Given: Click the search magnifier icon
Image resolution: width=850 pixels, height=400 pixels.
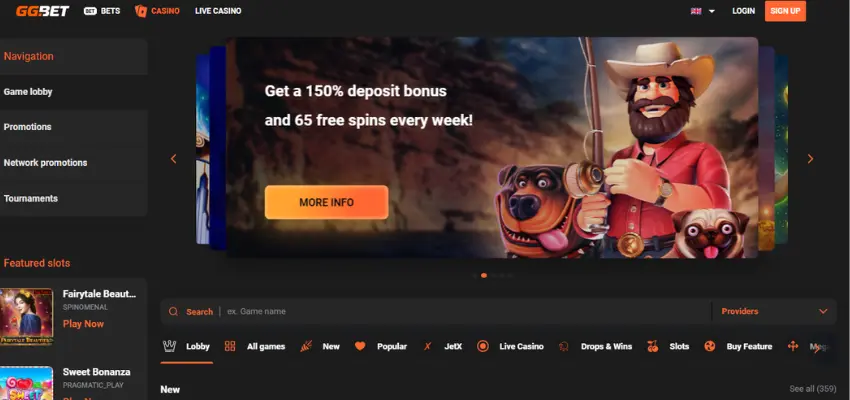Looking at the screenshot, I should [173, 312].
